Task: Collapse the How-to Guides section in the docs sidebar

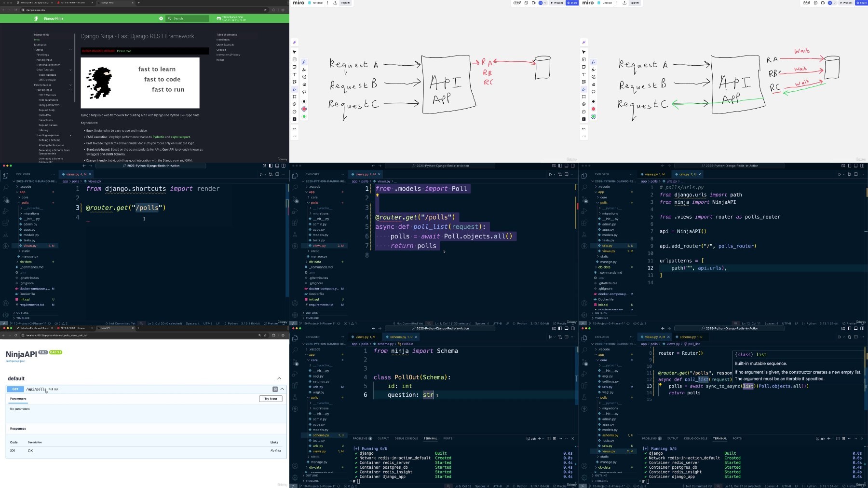Action: [x=70, y=85]
